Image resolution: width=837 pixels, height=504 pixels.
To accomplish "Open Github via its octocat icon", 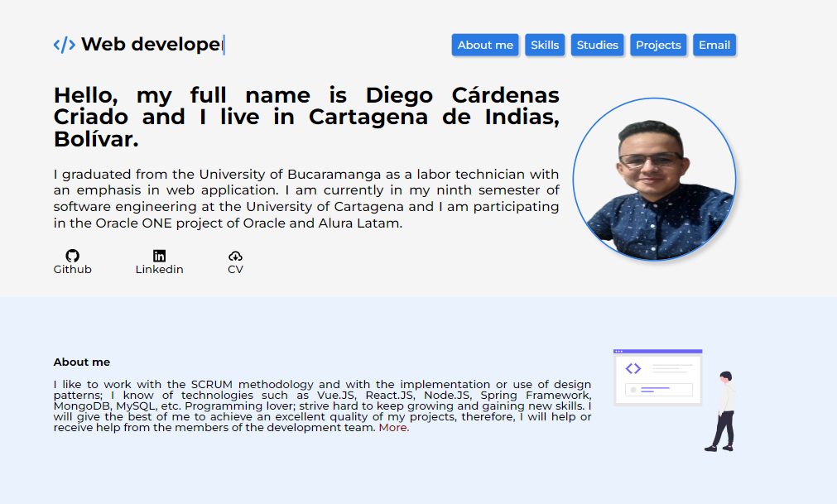I will pyautogui.click(x=73, y=257).
